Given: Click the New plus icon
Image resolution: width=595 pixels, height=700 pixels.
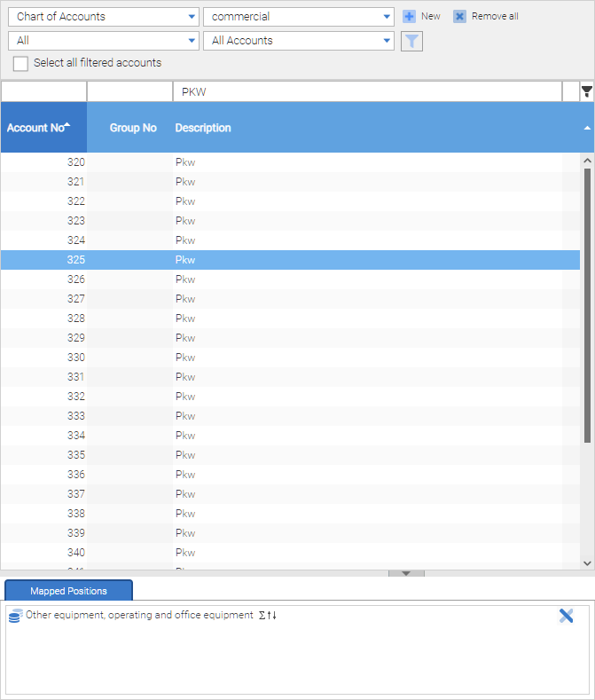Looking at the screenshot, I should (409, 17).
